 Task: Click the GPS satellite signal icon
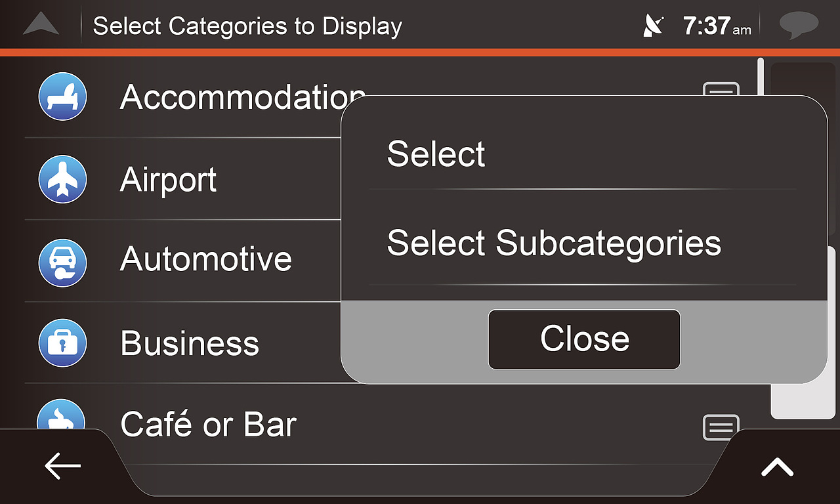pyautogui.click(x=654, y=26)
